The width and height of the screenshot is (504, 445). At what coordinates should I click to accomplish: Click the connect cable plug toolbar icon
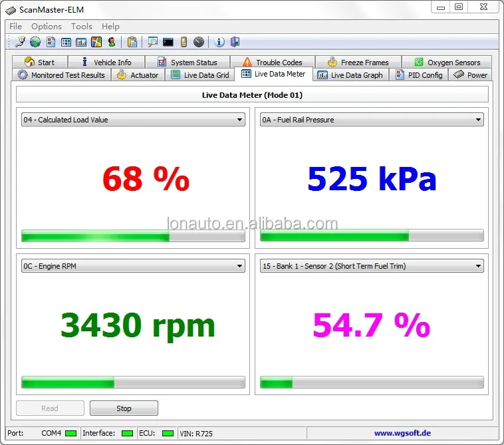coord(20,42)
